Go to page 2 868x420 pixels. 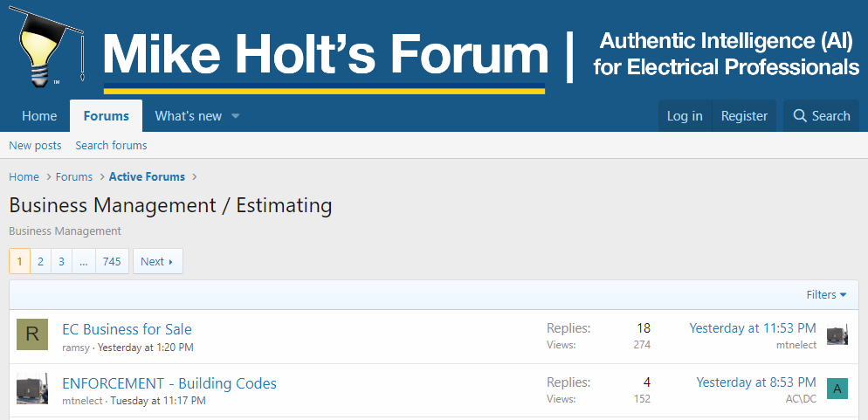coord(40,261)
